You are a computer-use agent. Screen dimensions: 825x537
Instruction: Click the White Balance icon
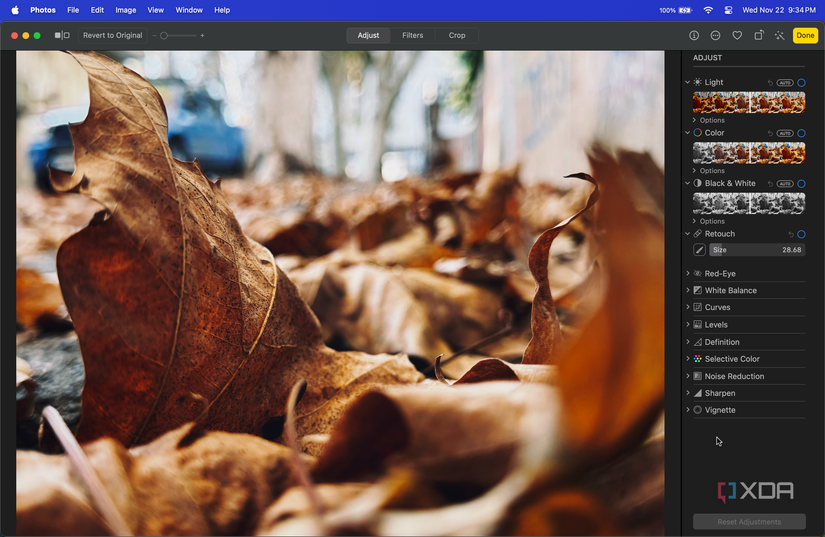[x=697, y=290]
